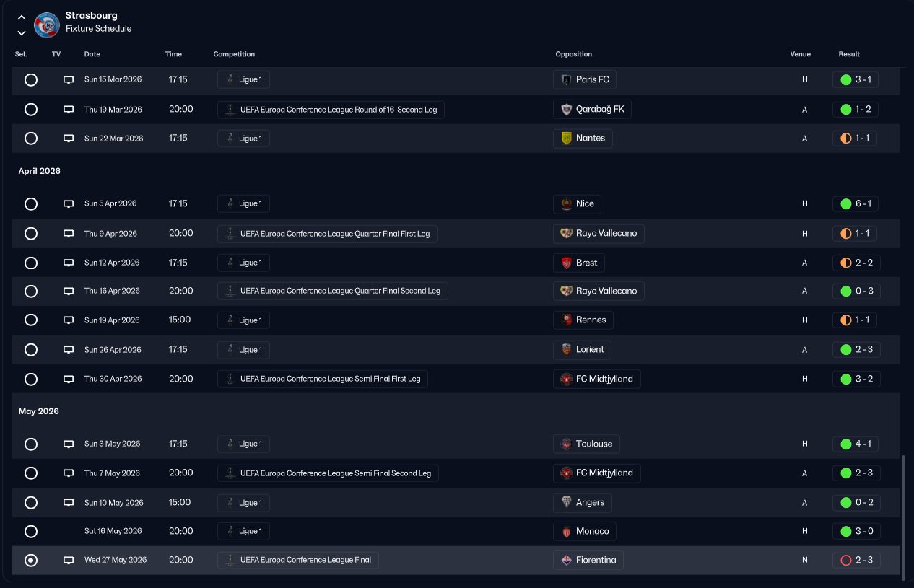The height and width of the screenshot is (588, 914).
Task: Click the TV icon for Toulouse fixture
Action: (x=69, y=444)
